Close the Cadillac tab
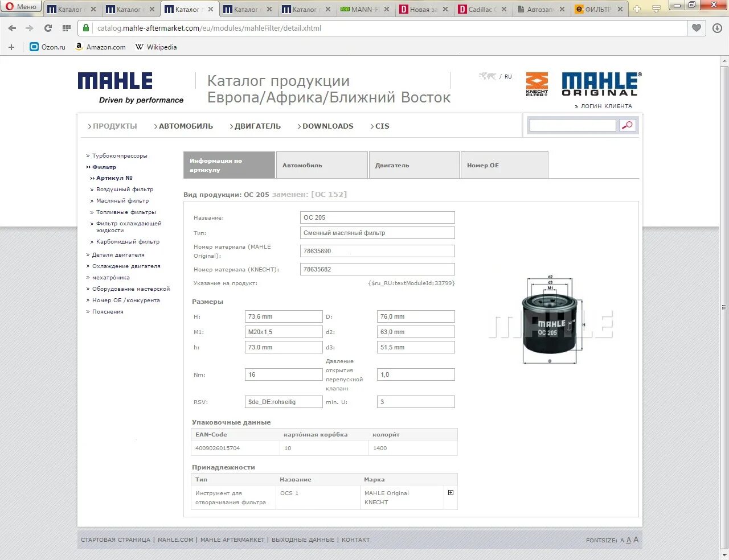This screenshot has width=729, height=560. click(x=504, y=10)
